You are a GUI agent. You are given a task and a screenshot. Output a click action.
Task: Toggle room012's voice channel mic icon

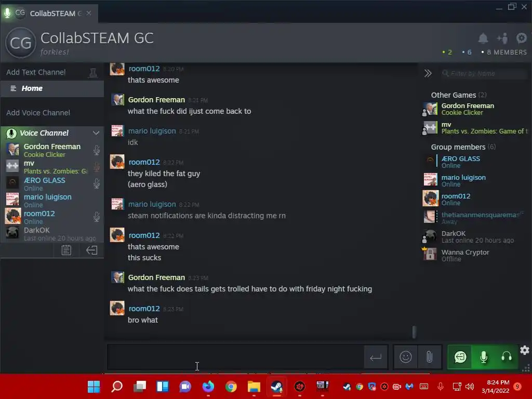tap(96, 217)
